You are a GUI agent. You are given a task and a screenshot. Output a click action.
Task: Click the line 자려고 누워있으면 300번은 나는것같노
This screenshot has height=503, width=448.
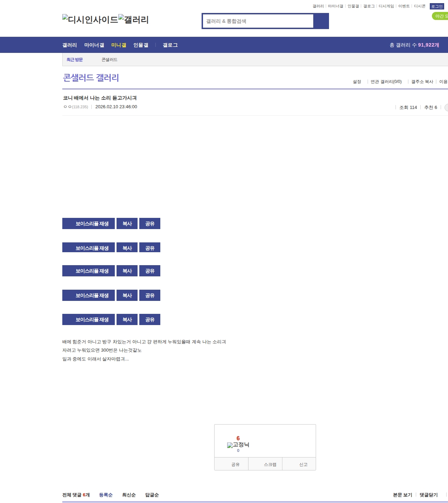[x=102, y=350]
